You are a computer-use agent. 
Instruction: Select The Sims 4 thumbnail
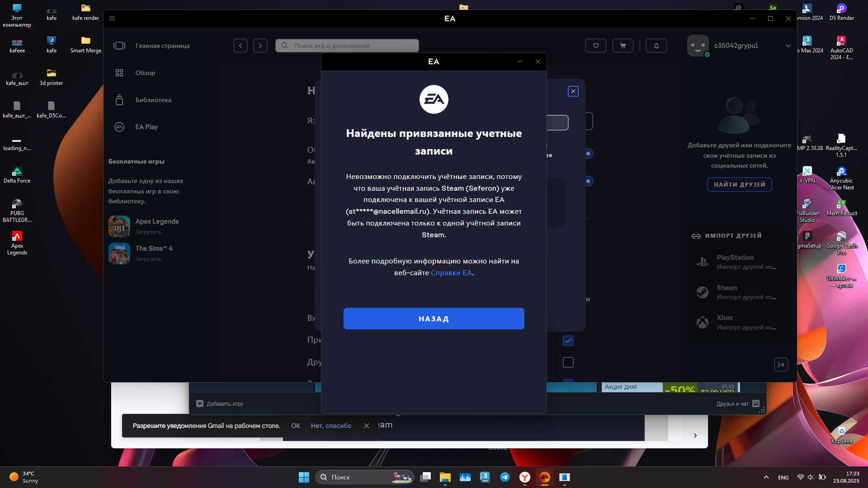[119, 253]
